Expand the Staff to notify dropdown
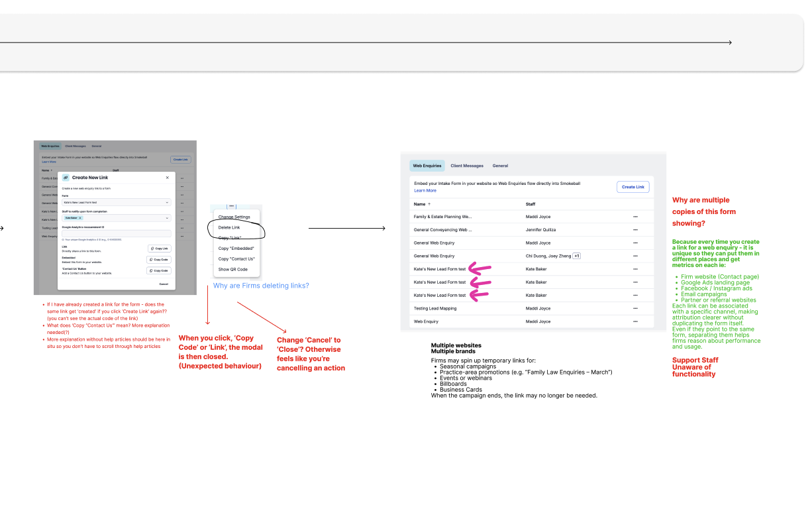 116,217
